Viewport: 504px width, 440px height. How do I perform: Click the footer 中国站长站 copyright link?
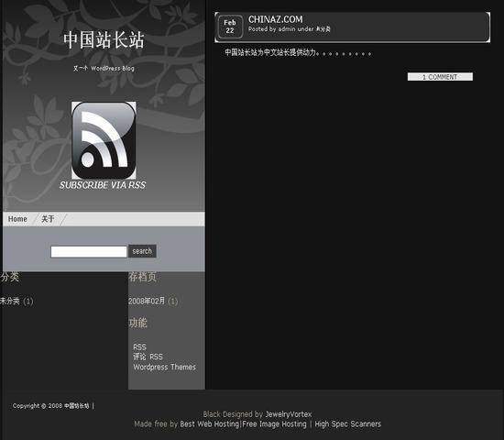point(76,406)
